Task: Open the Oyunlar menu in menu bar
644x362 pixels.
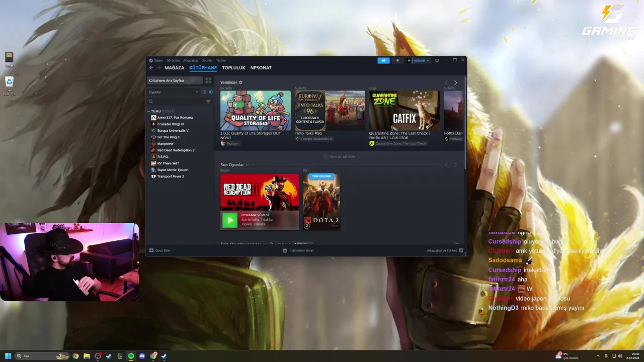Action: pyautogui.click(x=207, y=60)
